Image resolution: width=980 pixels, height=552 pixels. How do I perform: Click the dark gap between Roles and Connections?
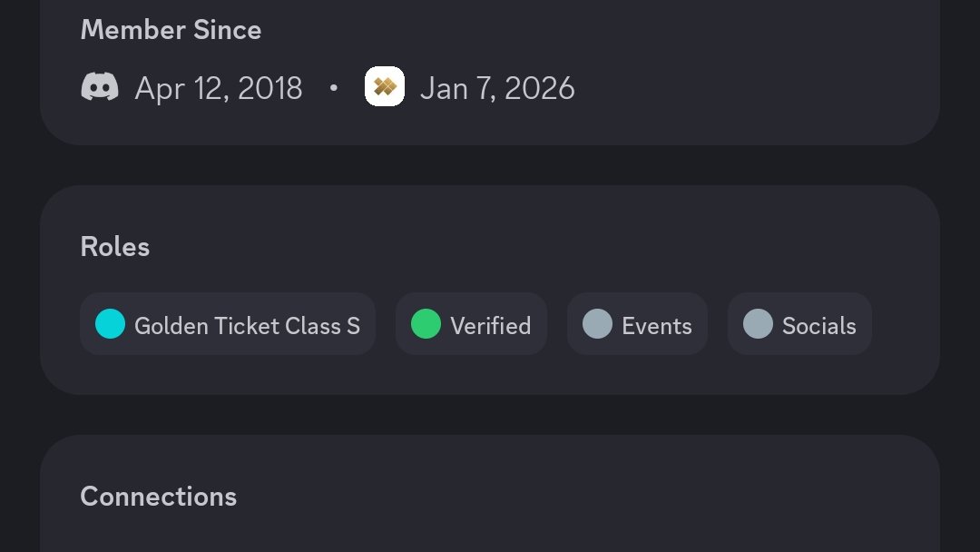490,415
